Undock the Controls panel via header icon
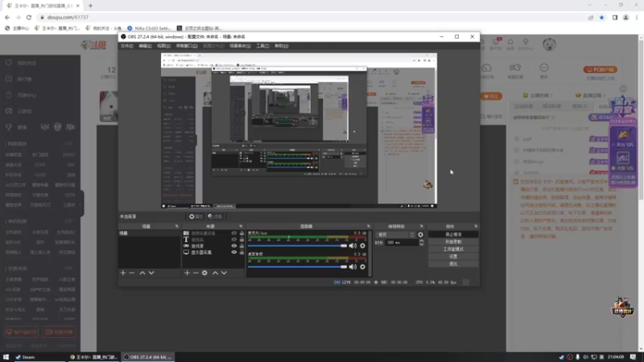644x362 pixels. tap(476, 226)
